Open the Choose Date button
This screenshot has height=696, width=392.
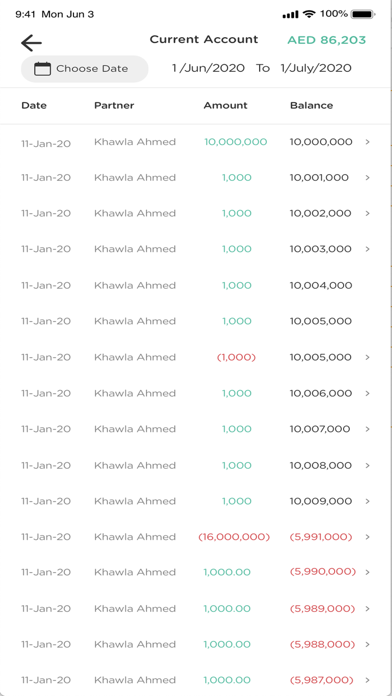pos(84,69)
